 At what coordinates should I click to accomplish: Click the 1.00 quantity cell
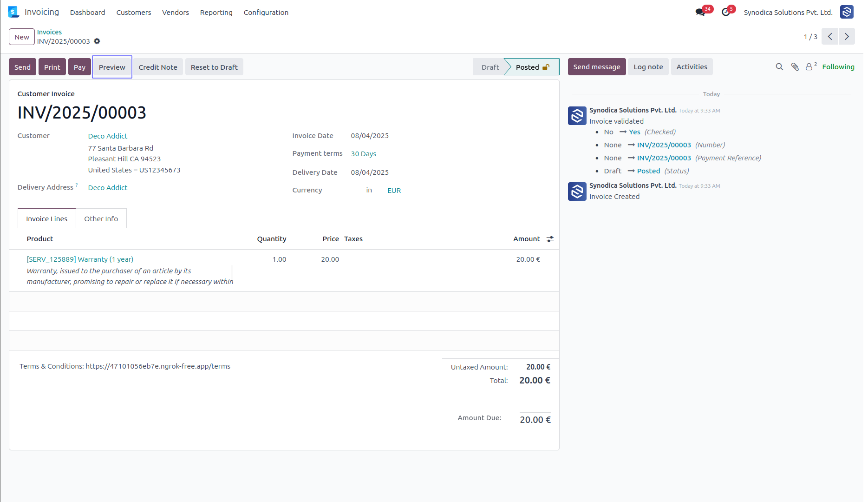(279, 259)
